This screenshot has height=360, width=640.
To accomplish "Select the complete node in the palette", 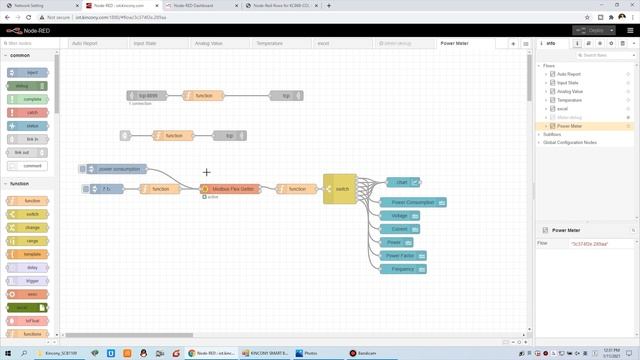I will click(27, 99).
